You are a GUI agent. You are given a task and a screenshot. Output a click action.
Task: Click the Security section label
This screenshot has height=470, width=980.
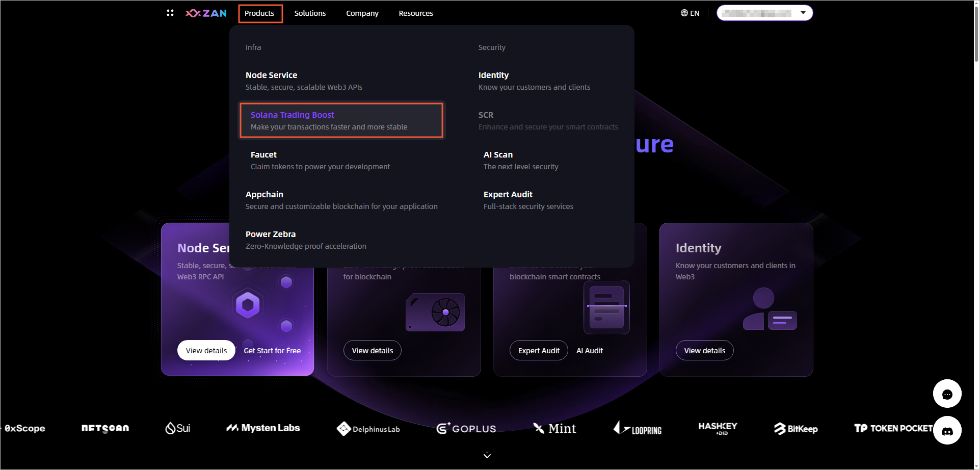tap(492, 47)
